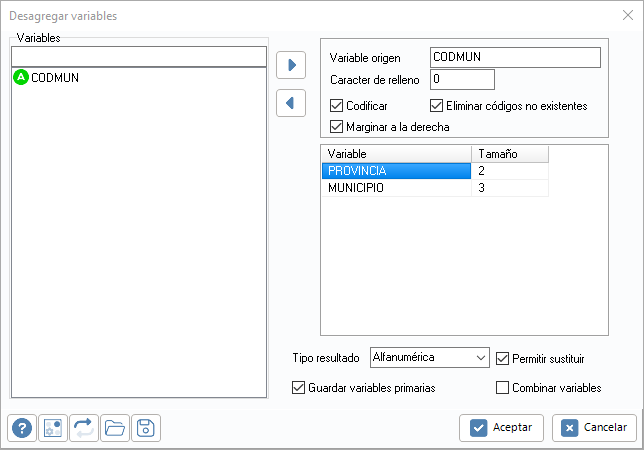This screenshot has height=450, width=644.
Task: Click the left arrow remove button
Action: tap(291, 103)
